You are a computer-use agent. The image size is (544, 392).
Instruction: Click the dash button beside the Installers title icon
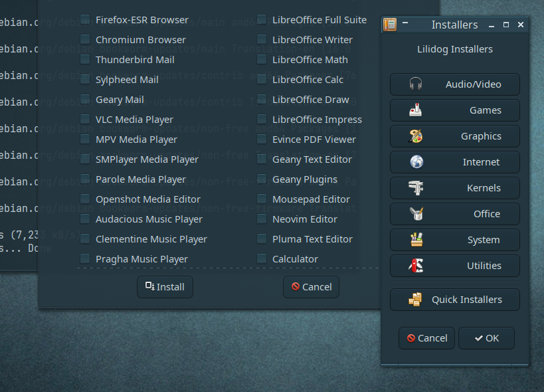tap(405, 23)
